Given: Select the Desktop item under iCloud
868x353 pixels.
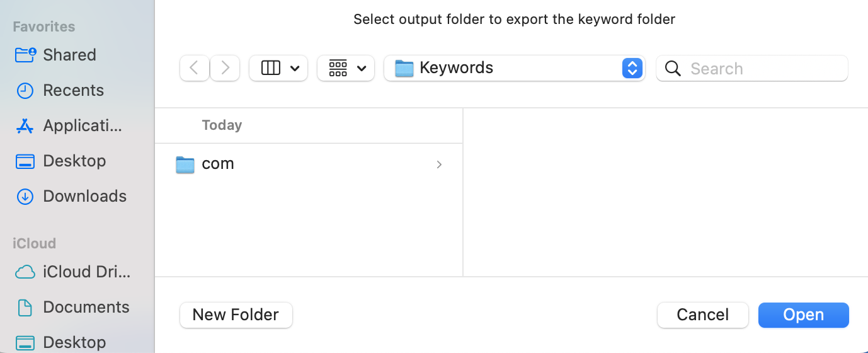Looking at the screenshot, I should [74, 342].
